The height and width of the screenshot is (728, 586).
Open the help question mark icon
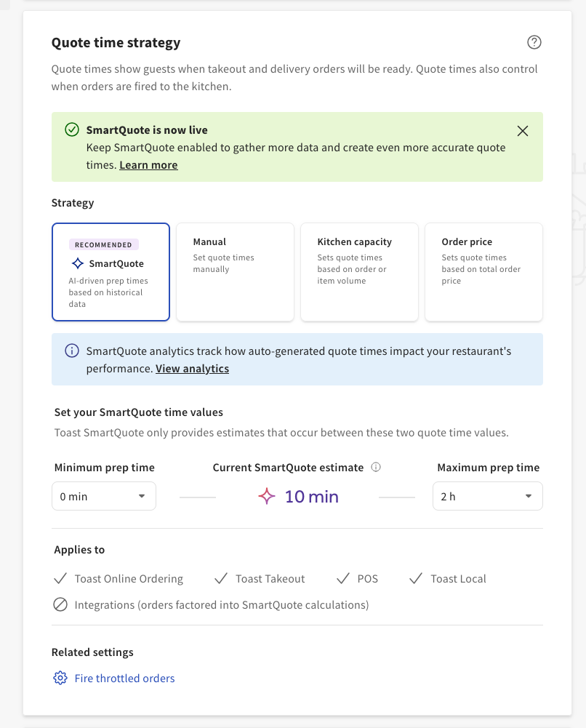point(534,42)
